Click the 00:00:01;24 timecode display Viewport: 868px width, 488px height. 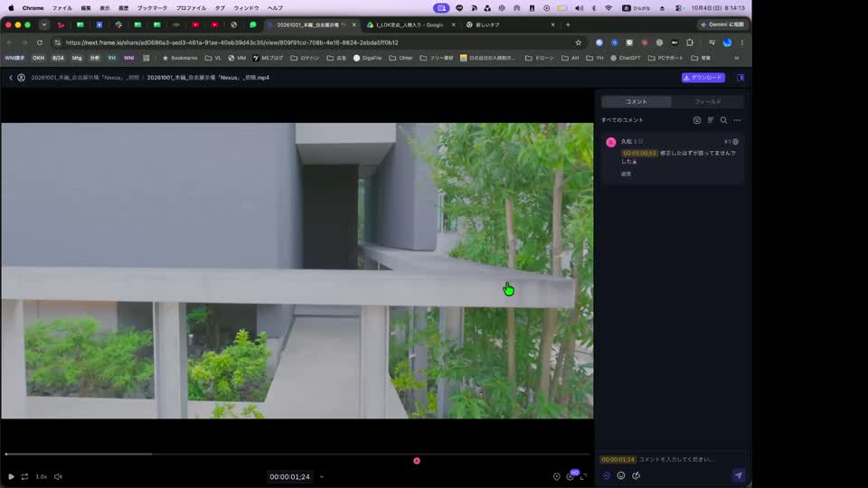point(289,477)
